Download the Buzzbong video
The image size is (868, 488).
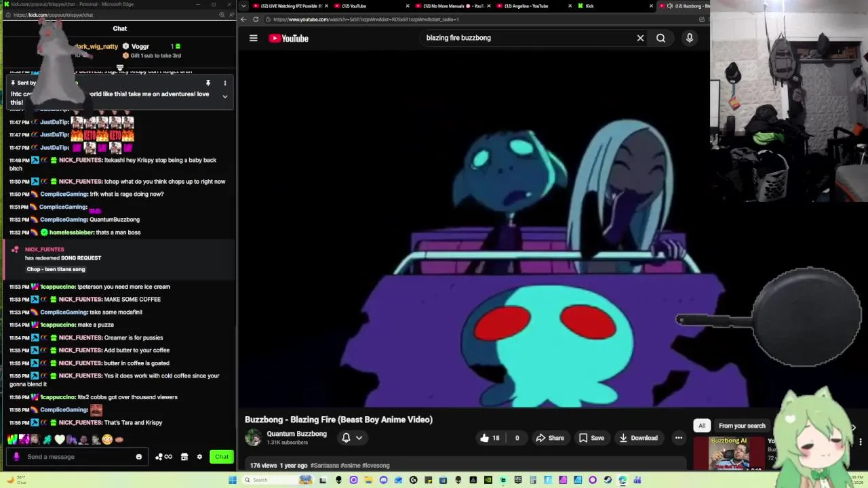pyautogui.click(x=638, y=438)
